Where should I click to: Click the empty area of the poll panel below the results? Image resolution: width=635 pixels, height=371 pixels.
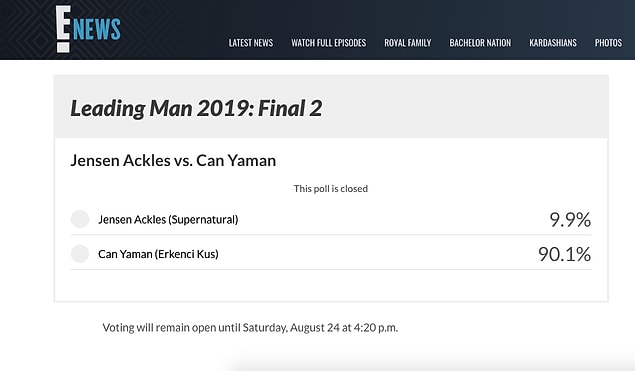[331, 286]
